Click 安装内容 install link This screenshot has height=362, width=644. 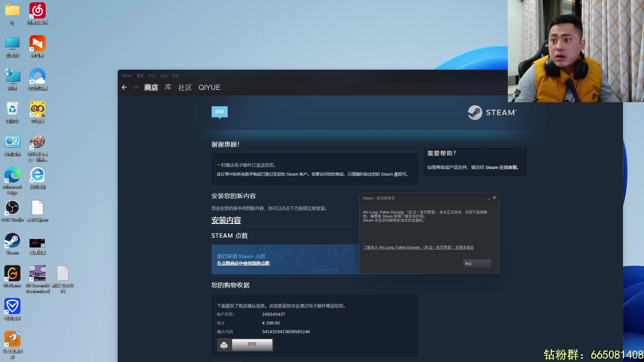[226, 220]
